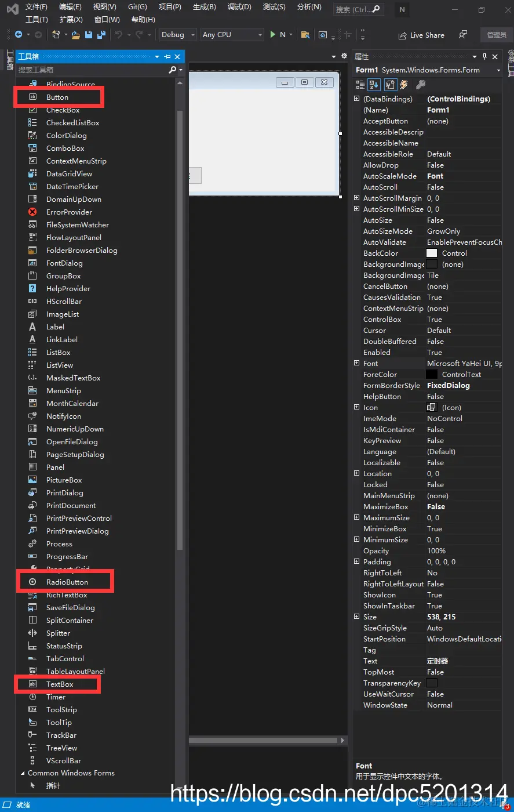This screenshot has height=812, width=514.
Task: Open the 视图(V) menu
Action: pos(105,7)
